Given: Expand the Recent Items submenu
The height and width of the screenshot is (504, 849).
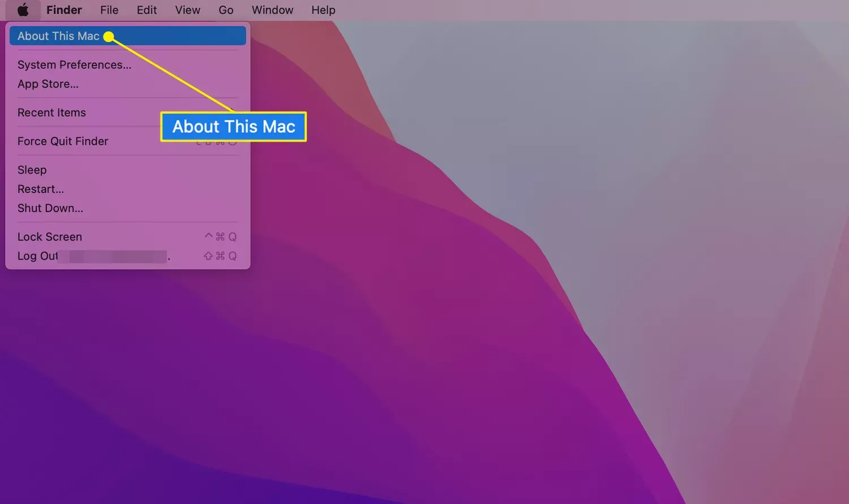Looking at the screenshot, I should pos(52,112).
